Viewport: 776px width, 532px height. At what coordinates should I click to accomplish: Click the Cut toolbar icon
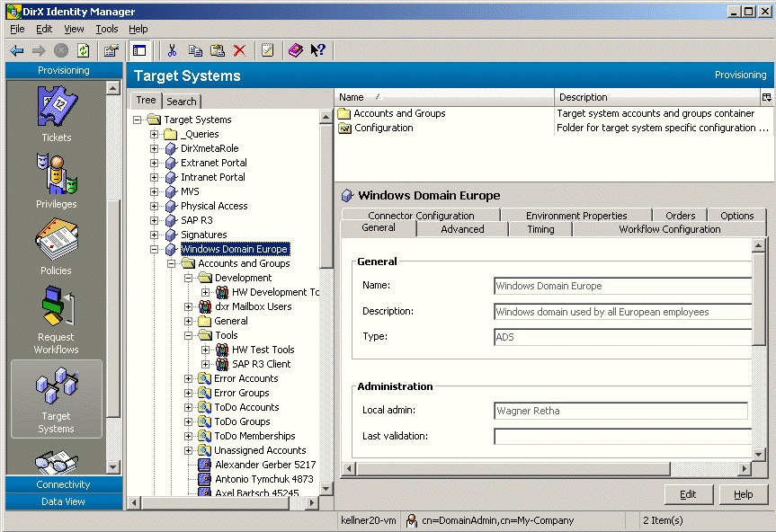[x=173, y=50]
